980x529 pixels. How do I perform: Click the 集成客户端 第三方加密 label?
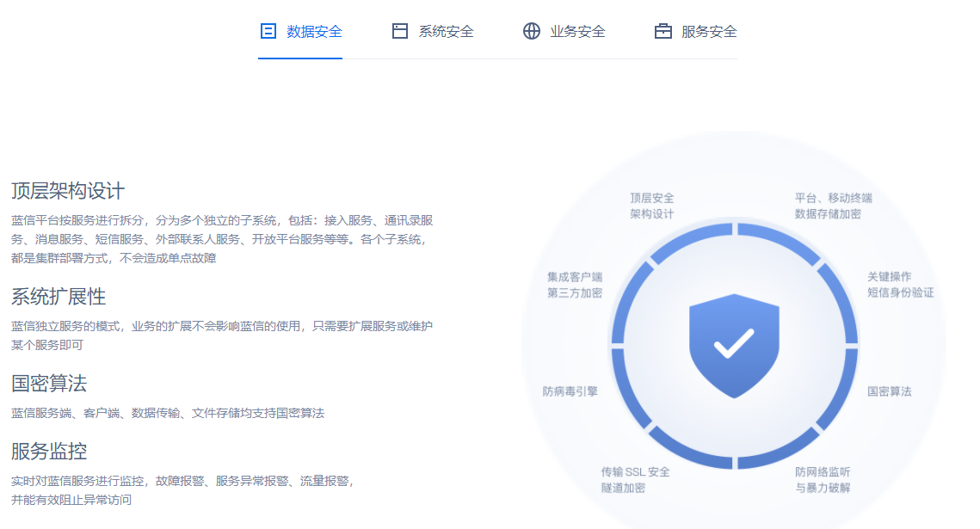coord(575,285)
